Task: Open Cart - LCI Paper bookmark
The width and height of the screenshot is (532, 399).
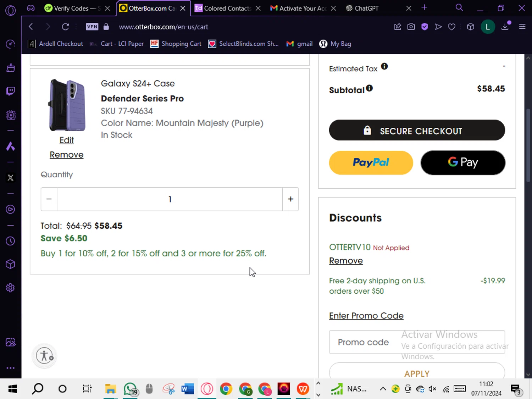Action: (x=117, y=44)
